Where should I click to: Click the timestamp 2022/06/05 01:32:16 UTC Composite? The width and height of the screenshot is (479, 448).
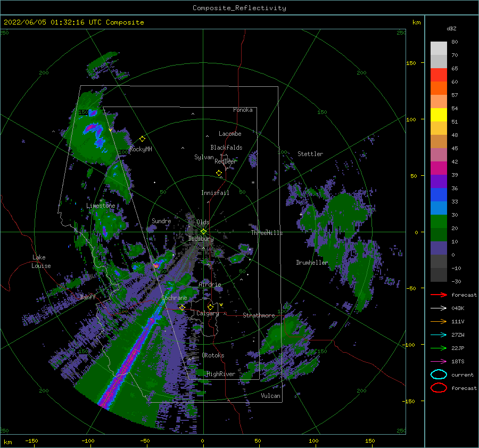click(x=74, y=22)
